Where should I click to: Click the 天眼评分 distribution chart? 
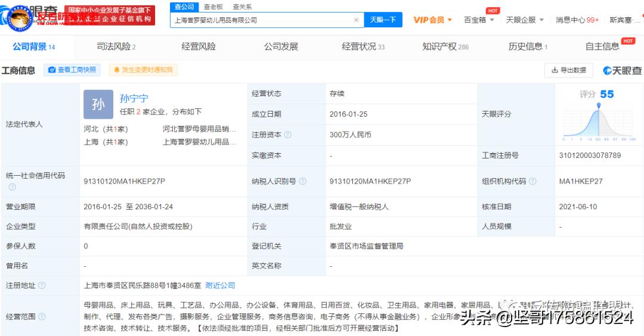tap(599, 122)
